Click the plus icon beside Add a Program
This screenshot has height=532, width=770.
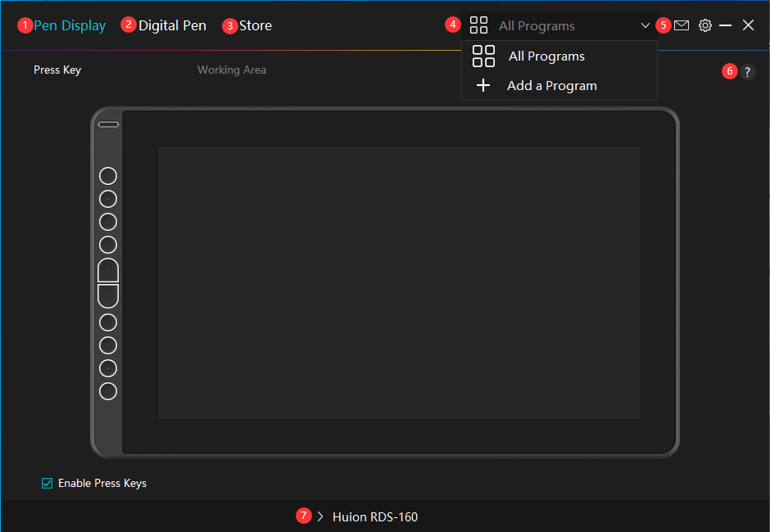[x=483, y=86]
